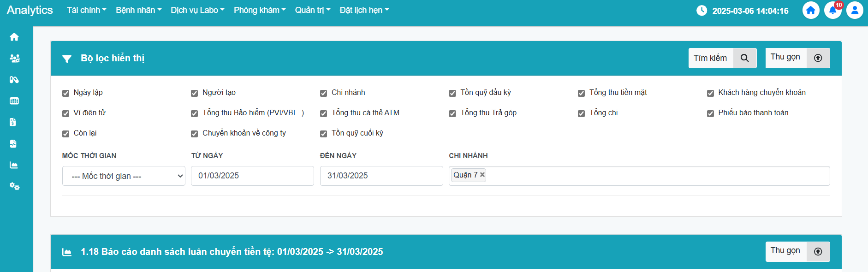868x272 pixels.
Task: Open the invoice dollar icon in the sidebar
Action: [13, 122]
